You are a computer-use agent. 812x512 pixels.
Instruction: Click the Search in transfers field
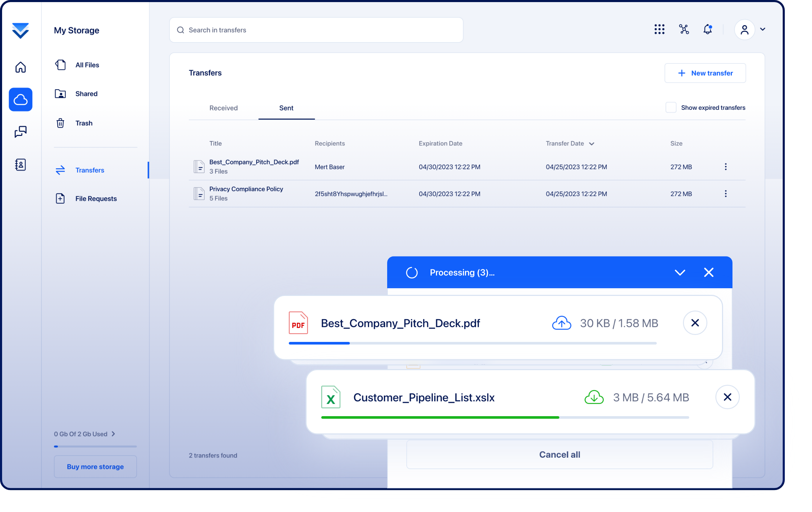coord(316,30)
